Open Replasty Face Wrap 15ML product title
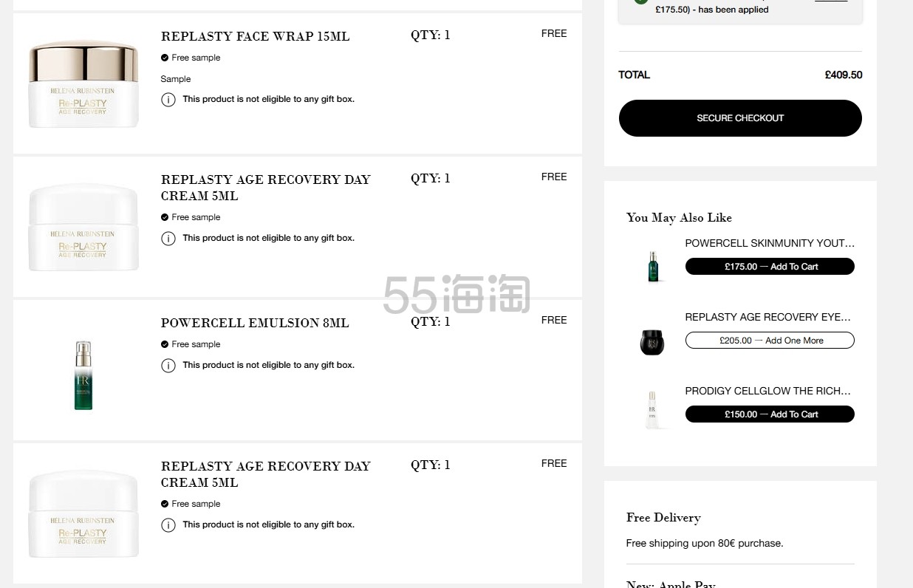913x588 pixels. coord(256,36)
